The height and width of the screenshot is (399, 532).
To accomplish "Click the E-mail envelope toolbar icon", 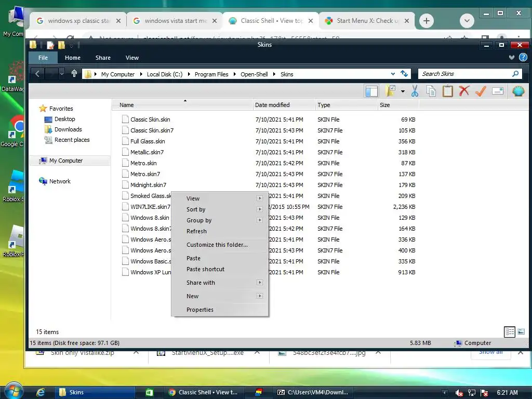I will point(497,91).
